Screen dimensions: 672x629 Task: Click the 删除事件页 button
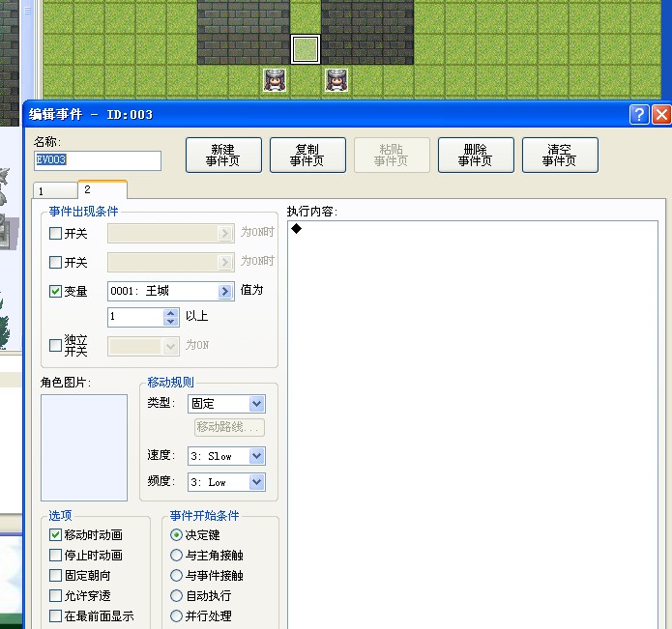(476, 155)
